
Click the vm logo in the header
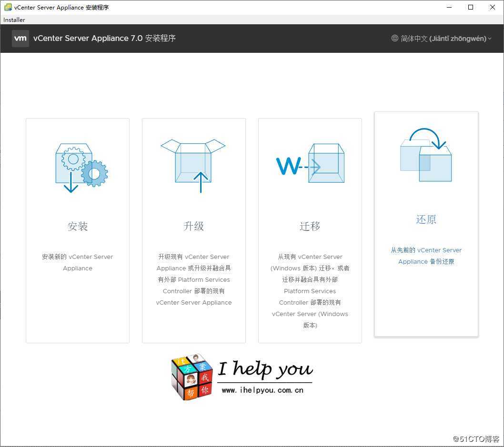coord(20,39)
